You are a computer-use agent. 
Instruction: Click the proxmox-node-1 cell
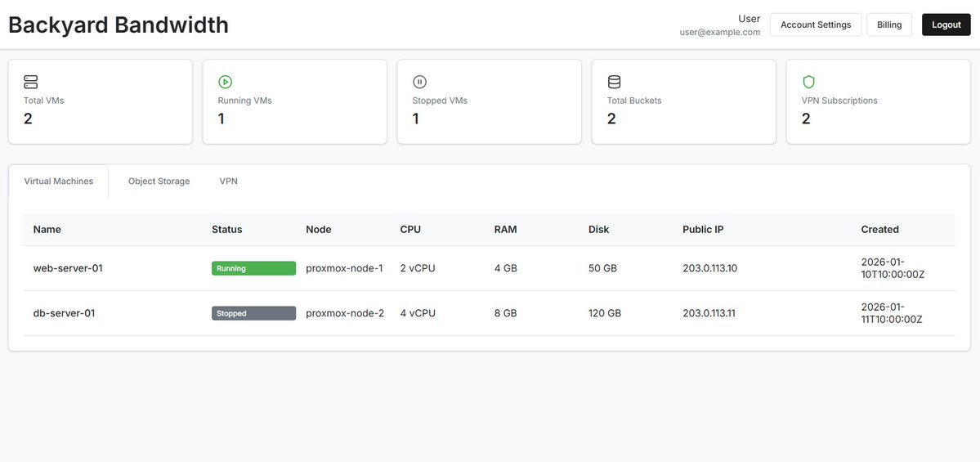(344, 268)
